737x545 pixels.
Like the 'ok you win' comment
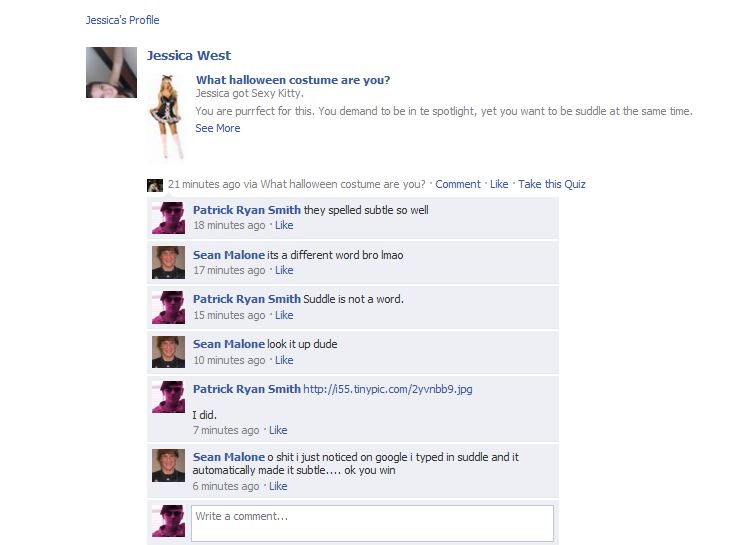278,486
